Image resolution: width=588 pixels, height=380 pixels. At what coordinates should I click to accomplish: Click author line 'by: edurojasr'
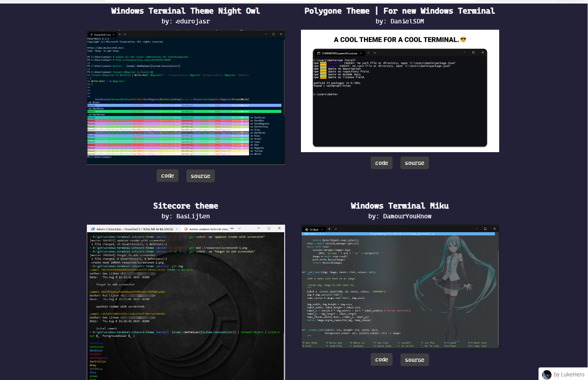click(x=186, y=21)
